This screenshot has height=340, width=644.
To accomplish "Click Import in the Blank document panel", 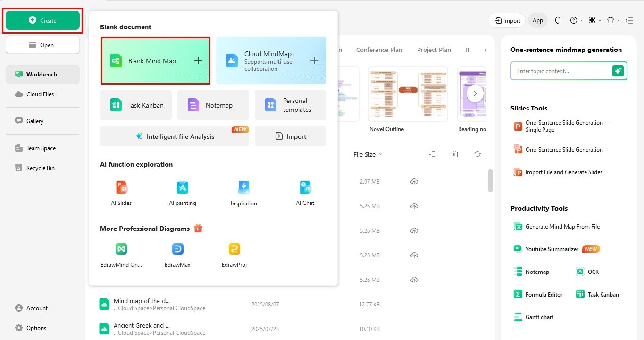I will 291,136.
